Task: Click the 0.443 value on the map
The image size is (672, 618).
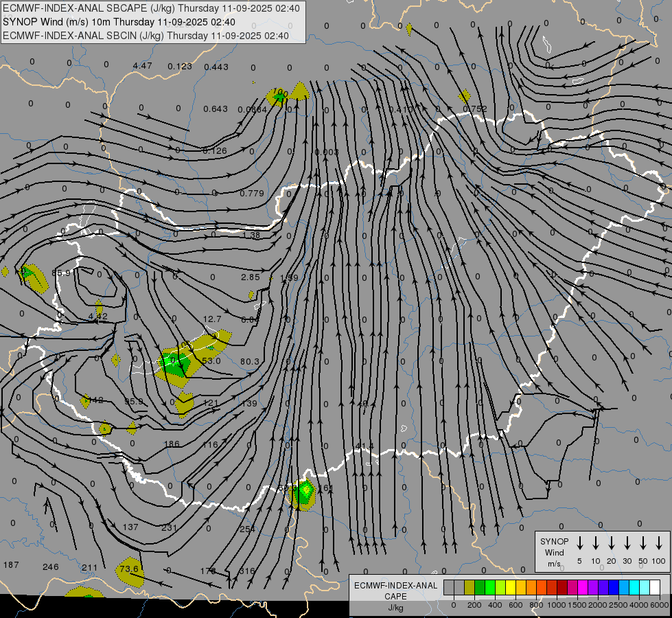Action: tap(216, 67)
